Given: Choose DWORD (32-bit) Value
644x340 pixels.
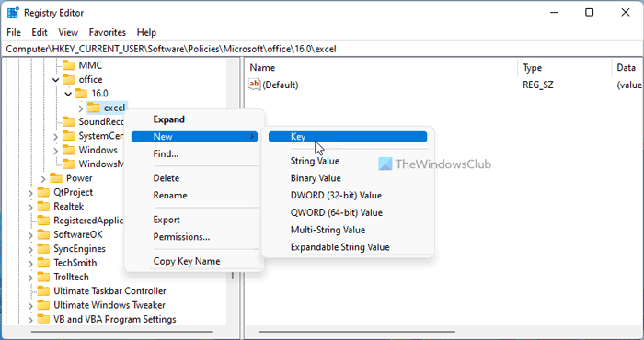Looking at the screenshot, I should 336,195.
